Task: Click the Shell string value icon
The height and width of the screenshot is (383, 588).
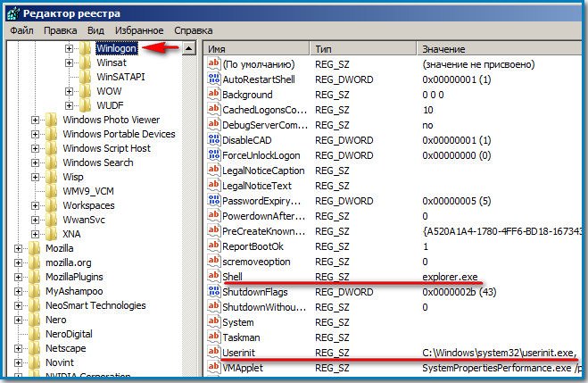Action: (x=213, y=277)
